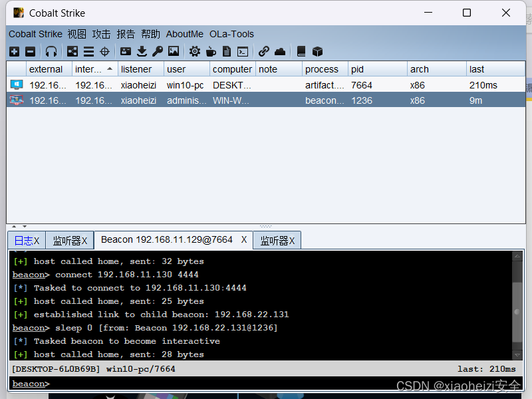This screenshot has width=532, height=399.
Task: Switch to session table view icon
Action: pos(88,52)
